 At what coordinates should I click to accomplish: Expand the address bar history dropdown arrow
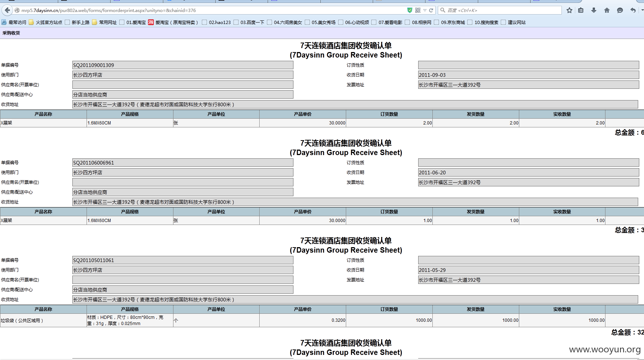(x=425, y=11)
